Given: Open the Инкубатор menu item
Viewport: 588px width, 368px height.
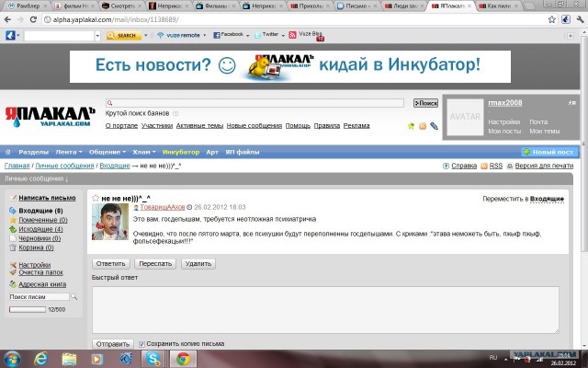Looking at the screenshot, I should click(x=180, y=152).
